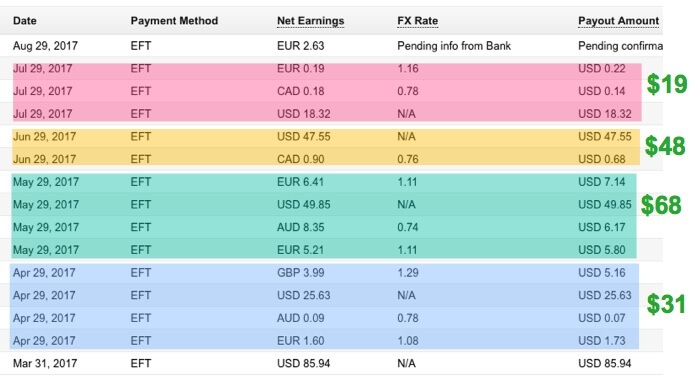The image size is (700, 380).
Task: Click the Payout Amount column header
Action: tap(618, 21)
